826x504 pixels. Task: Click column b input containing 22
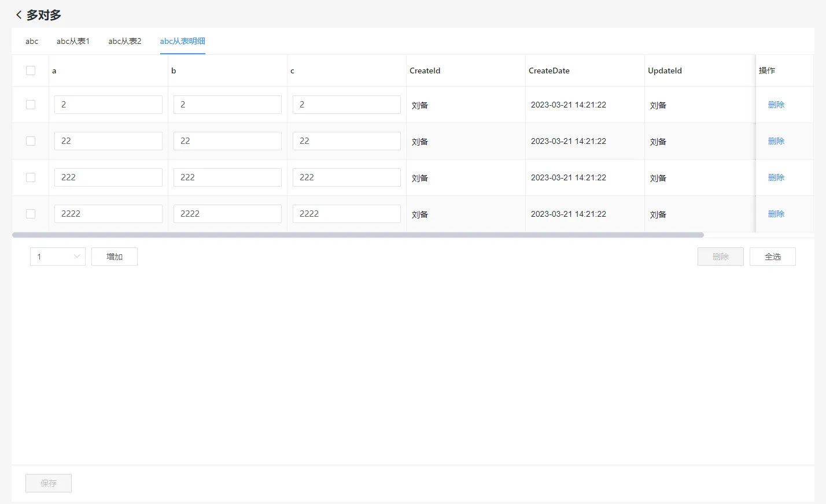click(227, 141)
